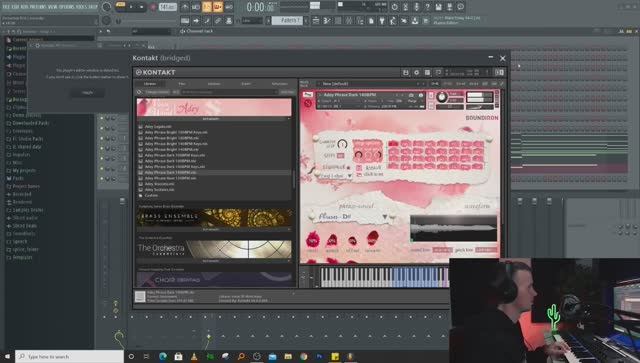Click the fourth red flower FX button
Screen dimensions: 640x363
[x=372, y=238]
